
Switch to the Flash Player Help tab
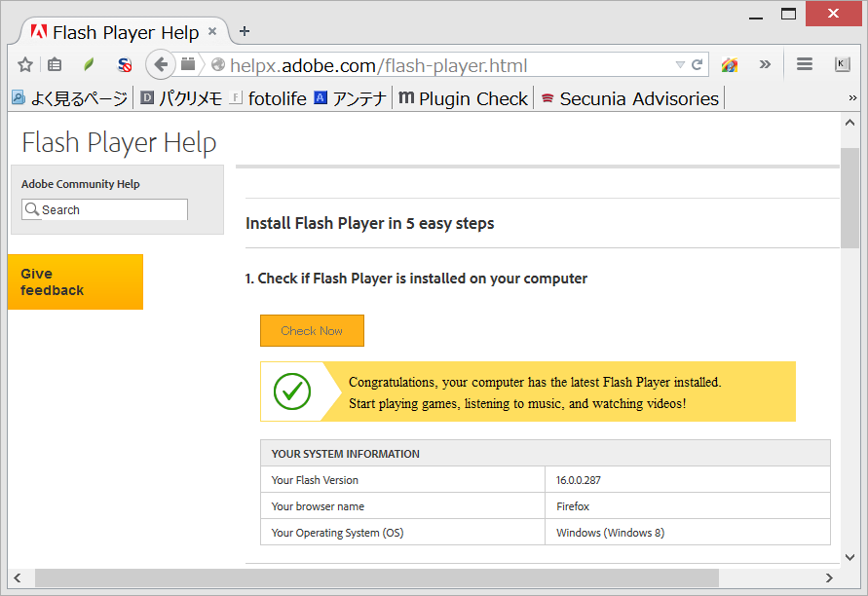pyautogui.click(x=117, y=30)
